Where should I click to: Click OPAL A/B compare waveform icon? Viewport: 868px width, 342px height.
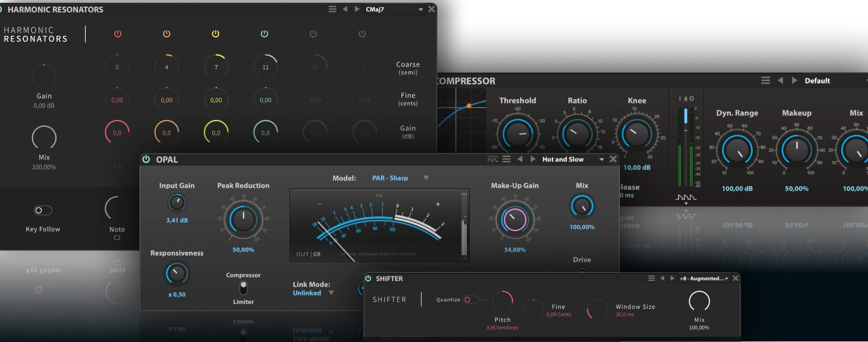(x=492, y=159)
